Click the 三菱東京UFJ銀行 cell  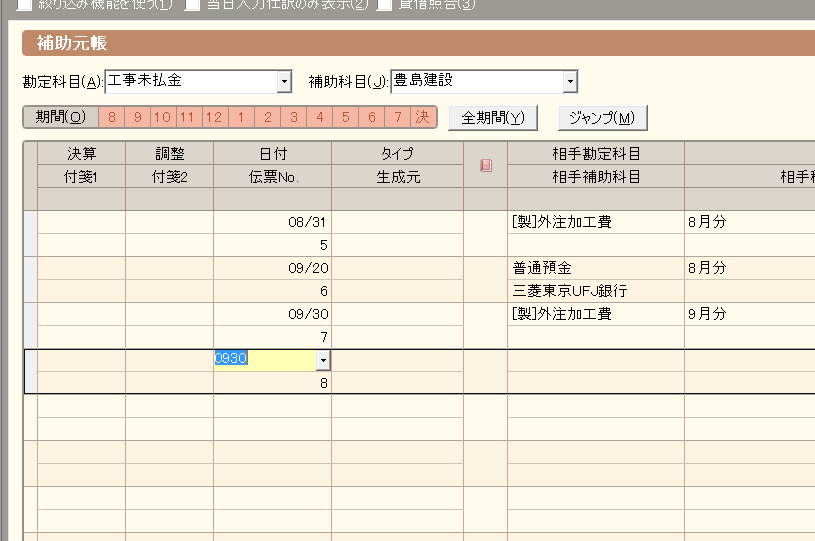point(595,291)
